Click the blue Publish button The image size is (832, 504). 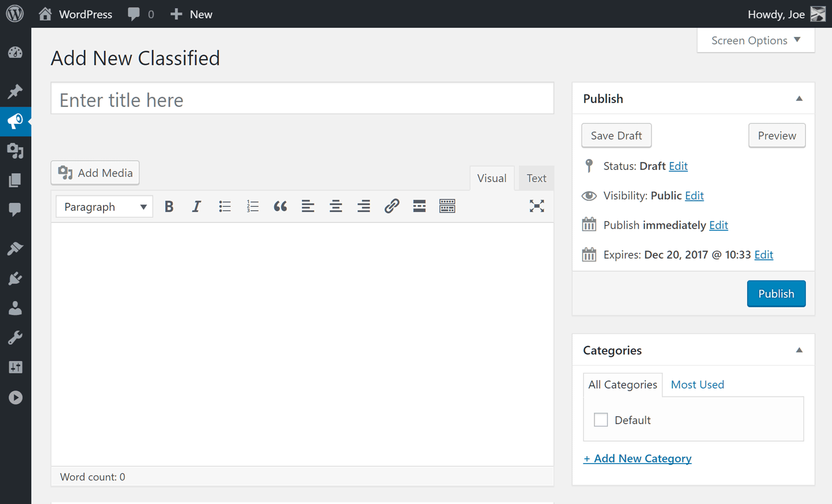pyautogui.click(x=776, y=294)
